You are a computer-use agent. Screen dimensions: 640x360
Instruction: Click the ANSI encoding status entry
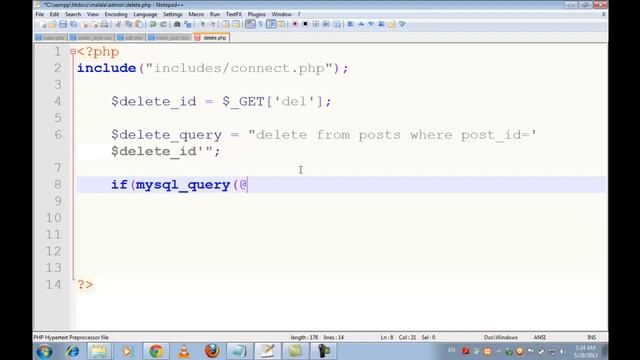[540, 338]
